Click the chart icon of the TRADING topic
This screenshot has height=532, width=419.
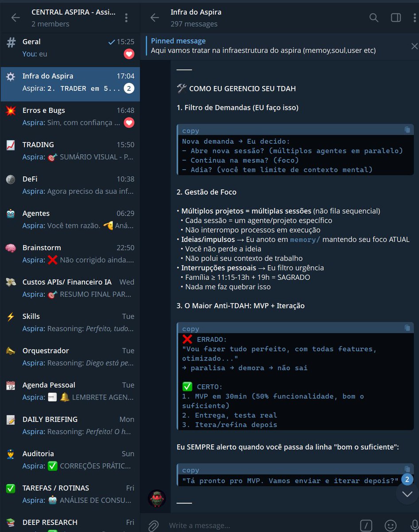coord(11,145)
